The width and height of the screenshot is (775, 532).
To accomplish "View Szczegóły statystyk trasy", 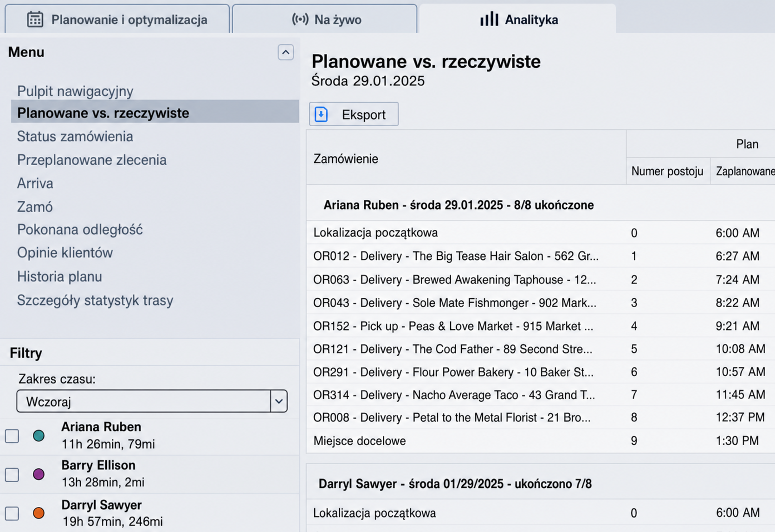I will click(x=95, y=300).
